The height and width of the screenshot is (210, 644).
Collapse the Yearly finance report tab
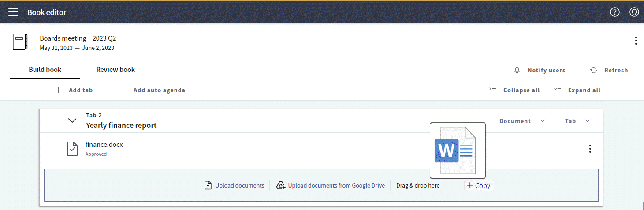(72, 120)
